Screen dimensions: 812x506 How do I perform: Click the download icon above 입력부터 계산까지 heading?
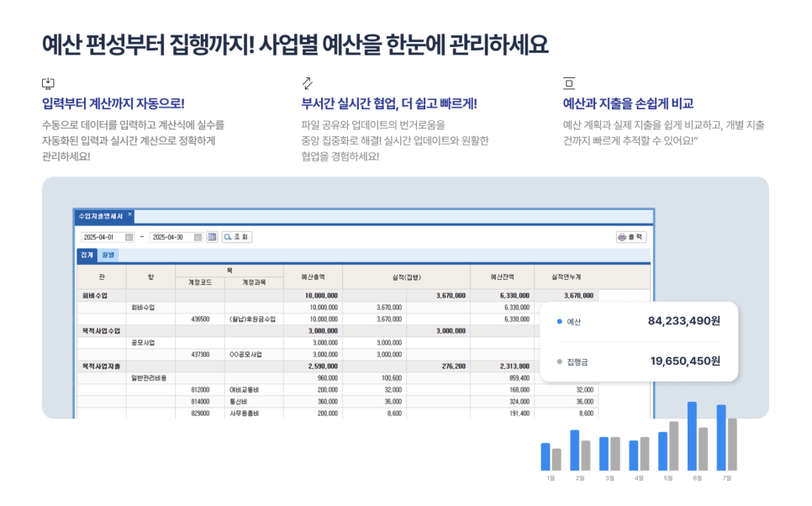48,82
